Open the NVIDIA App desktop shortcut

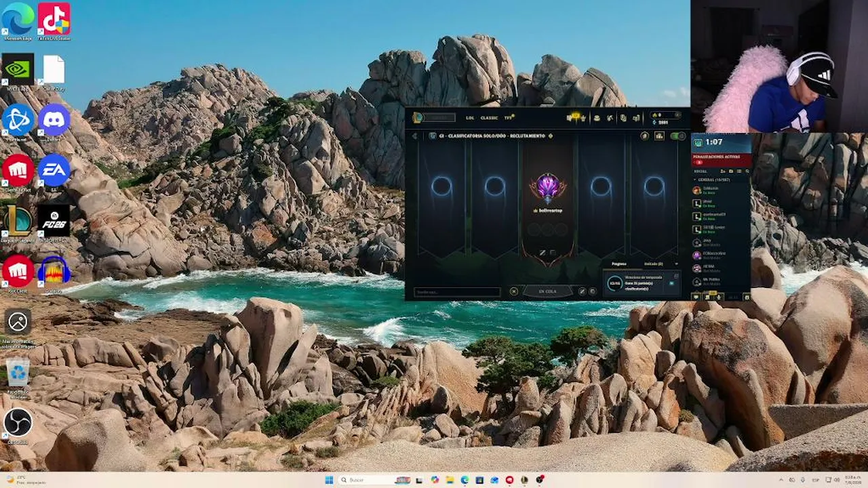coord(18,72)
